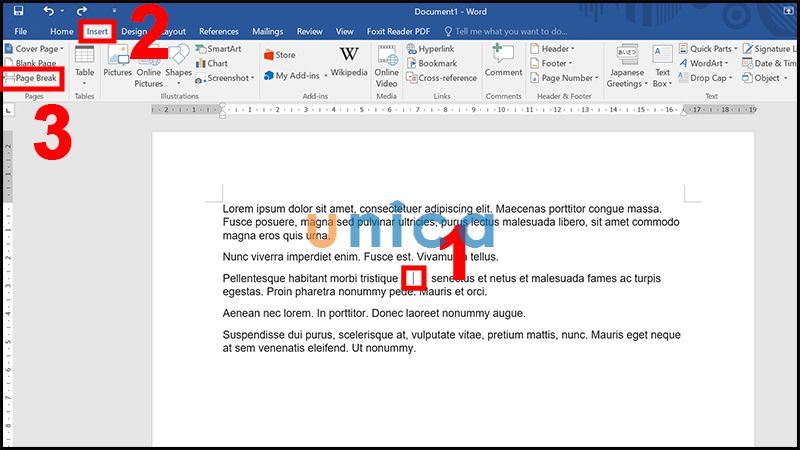Click the Save icon in title bar

18,11
